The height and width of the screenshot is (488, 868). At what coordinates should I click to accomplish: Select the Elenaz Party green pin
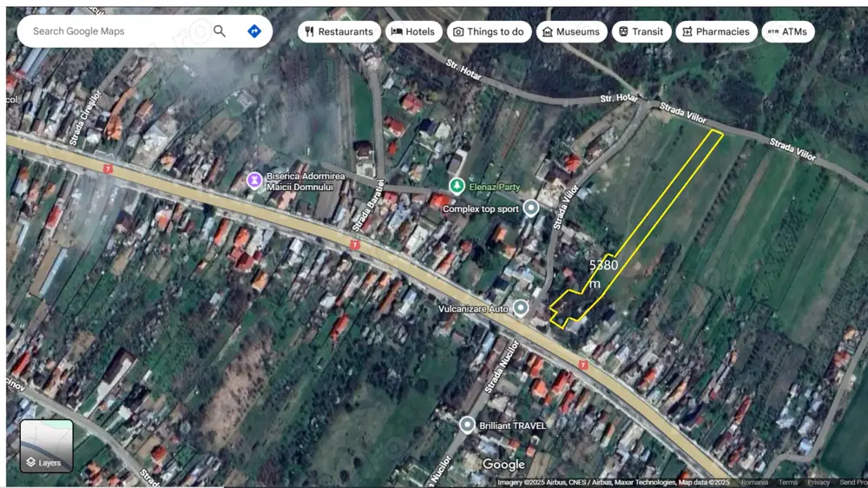point(457,186)
